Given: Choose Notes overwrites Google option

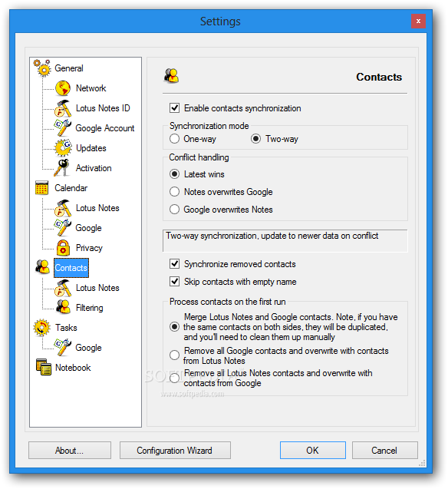Looking at the screenshot, I should [x=174, y=191].
